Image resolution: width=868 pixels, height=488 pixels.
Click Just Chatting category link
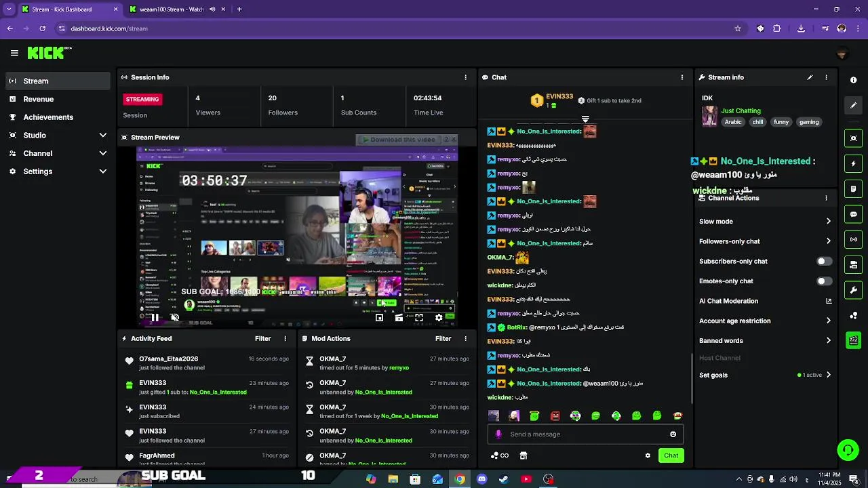(741, 110)
